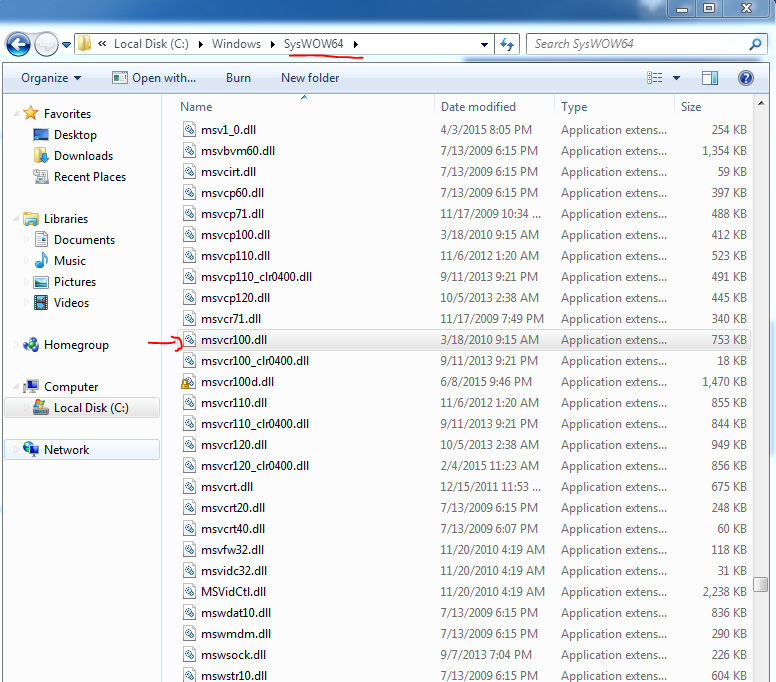Screen dimensions: 776x682
Task: Select Favorites star icon in sidebar
Action: click(x=31, y=113)
